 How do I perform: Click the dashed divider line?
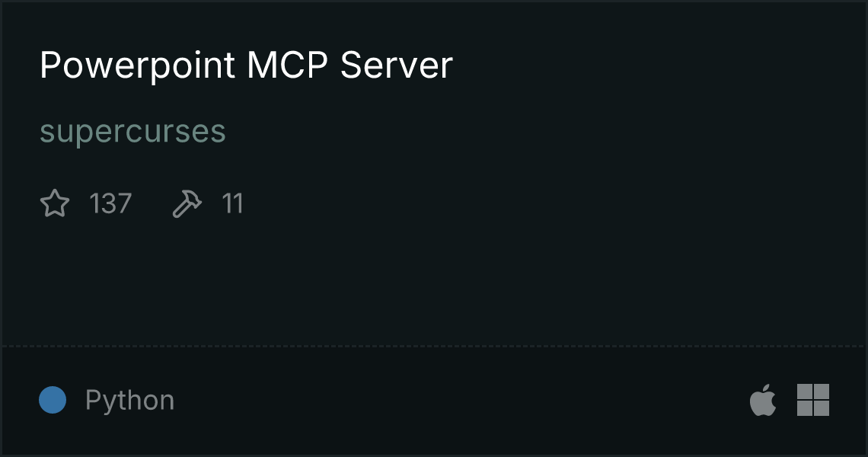click(x=434, y=347)
